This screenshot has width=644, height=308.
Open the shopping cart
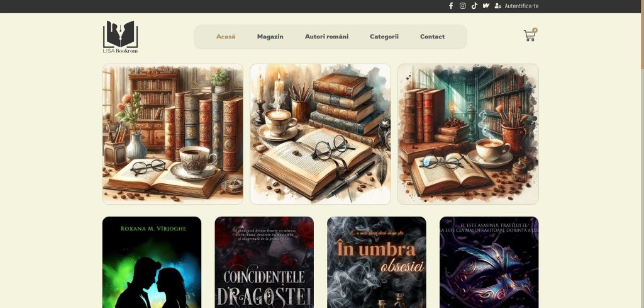pyautogui.click(x=529, y=37)
